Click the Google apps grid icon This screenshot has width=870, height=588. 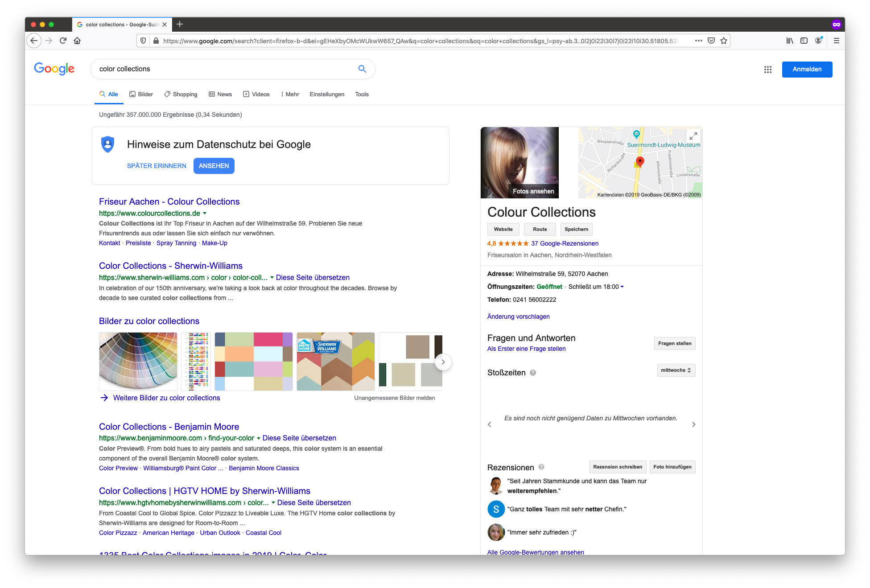769,69
